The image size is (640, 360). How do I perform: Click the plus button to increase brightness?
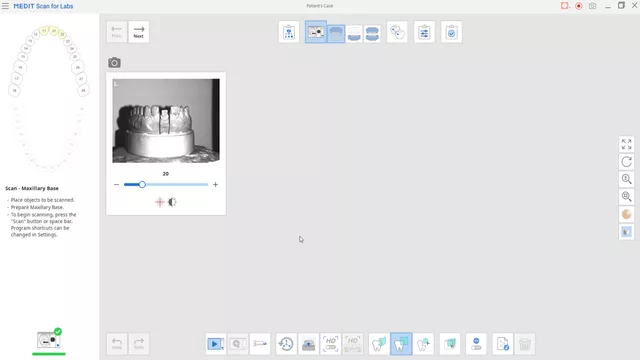pos(216,184)
